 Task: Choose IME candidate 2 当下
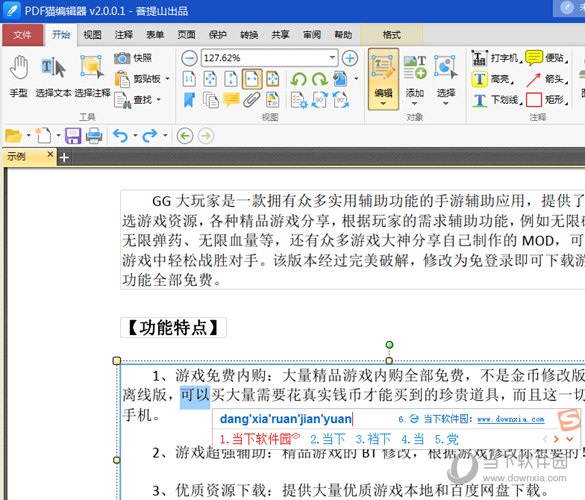tap(328, 439)
